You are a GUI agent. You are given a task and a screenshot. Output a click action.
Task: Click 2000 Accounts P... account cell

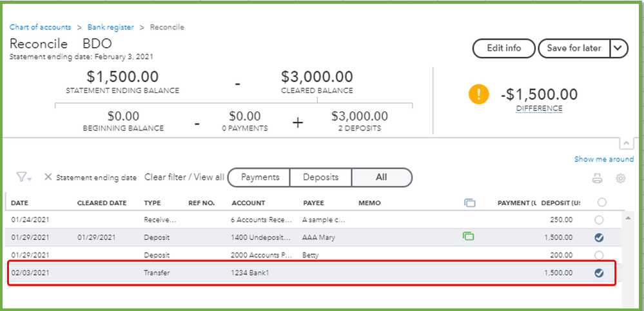point(261,255)
